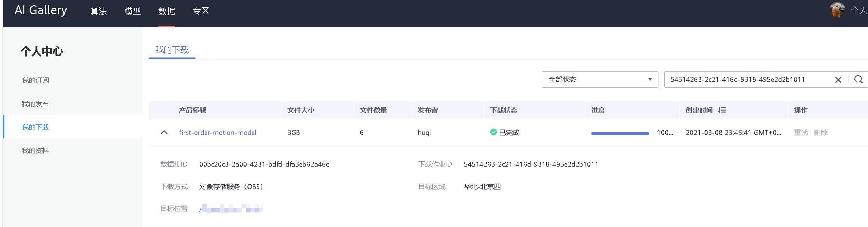Click the 删除 delete action

tap(820, 132)
